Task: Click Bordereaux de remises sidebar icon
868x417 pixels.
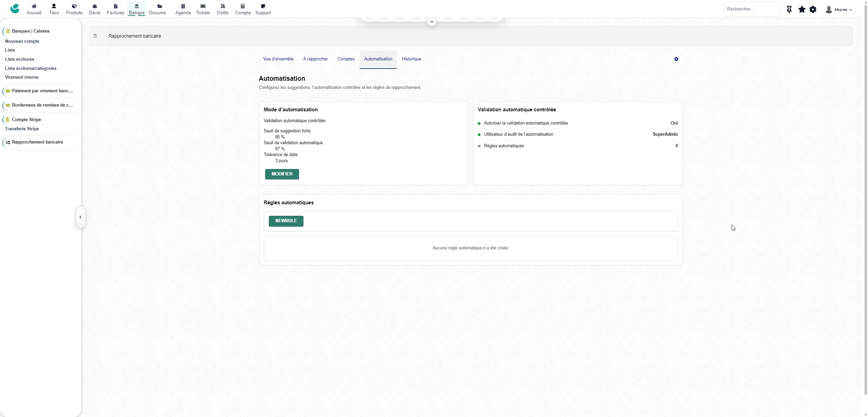Action: point(8,105)
